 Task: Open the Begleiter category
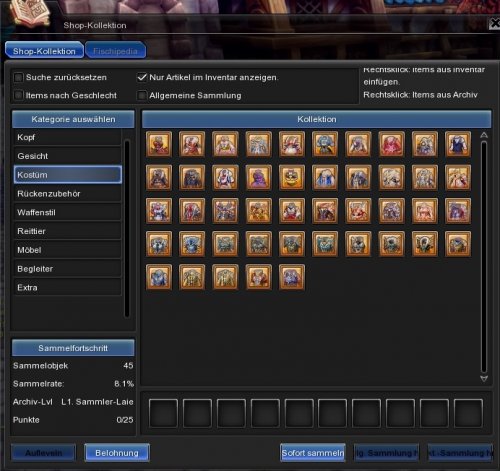pos(67,269)
